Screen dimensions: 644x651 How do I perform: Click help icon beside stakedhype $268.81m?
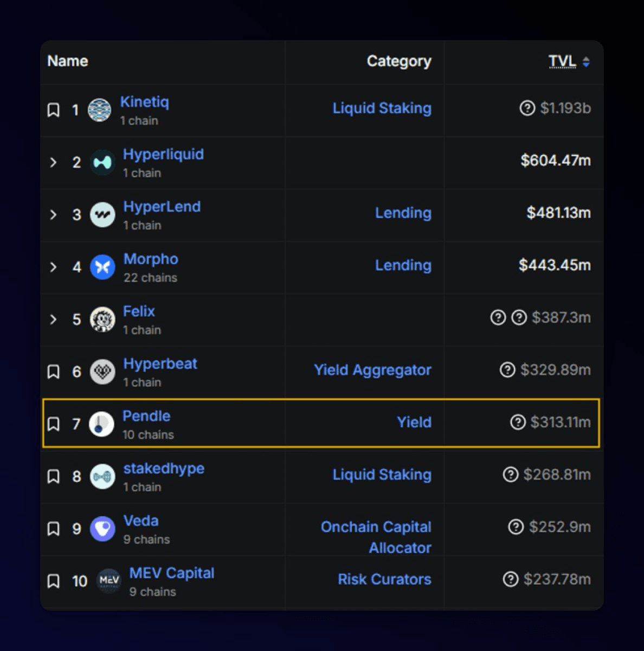pos(510,475)
